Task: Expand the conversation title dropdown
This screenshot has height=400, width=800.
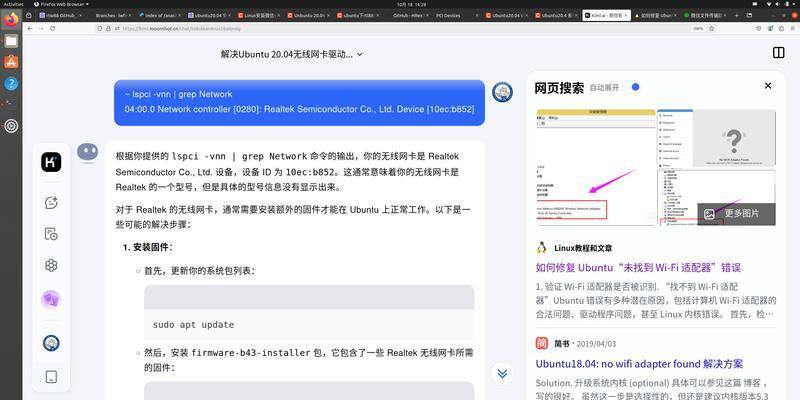Action: pyautogui.click(x=360, y=54)
